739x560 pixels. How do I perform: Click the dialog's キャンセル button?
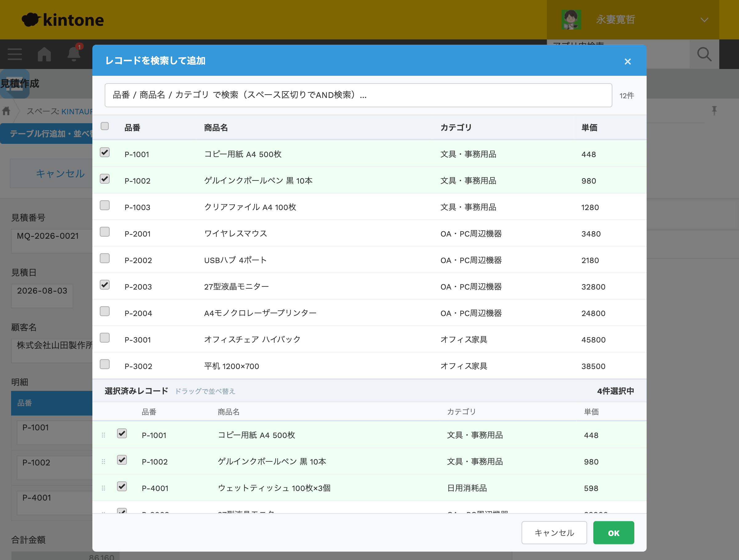click(x=554, y=533)
